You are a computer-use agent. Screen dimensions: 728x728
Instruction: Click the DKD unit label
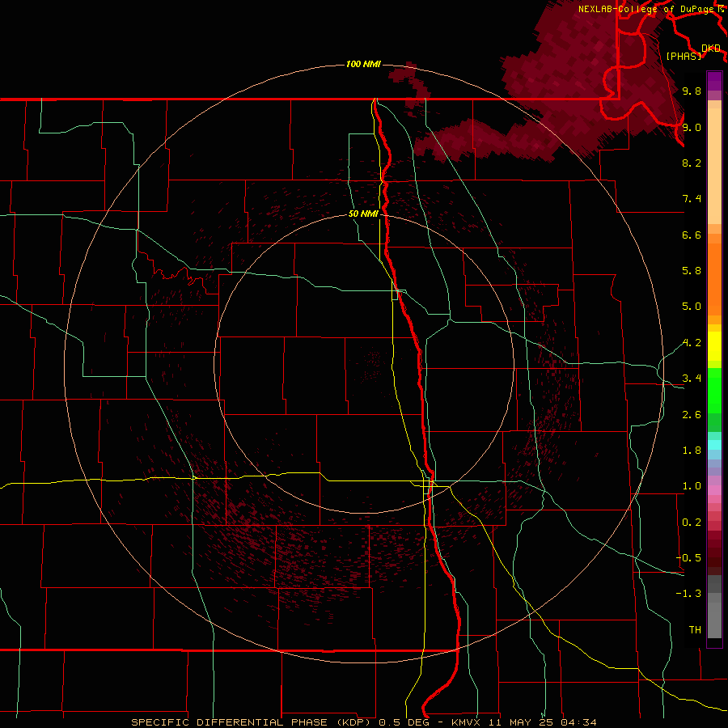(711, 48)
